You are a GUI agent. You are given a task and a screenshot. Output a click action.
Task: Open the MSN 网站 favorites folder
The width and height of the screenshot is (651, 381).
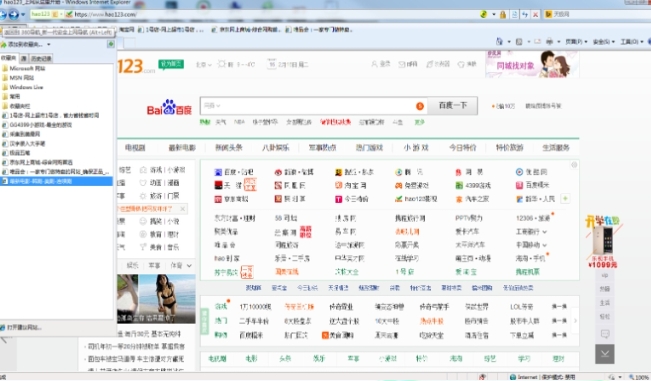18,78
